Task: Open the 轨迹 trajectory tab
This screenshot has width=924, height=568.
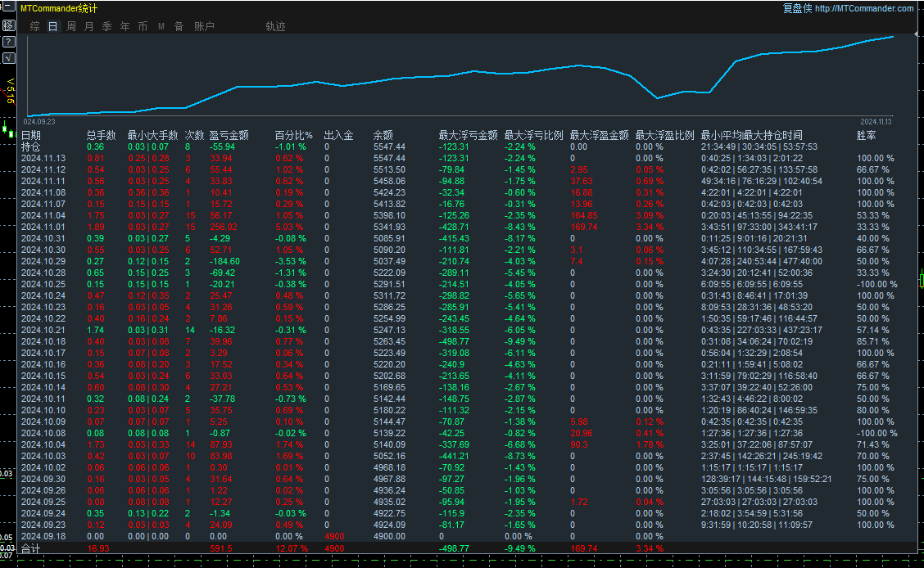Action: (x=275, y=26)
